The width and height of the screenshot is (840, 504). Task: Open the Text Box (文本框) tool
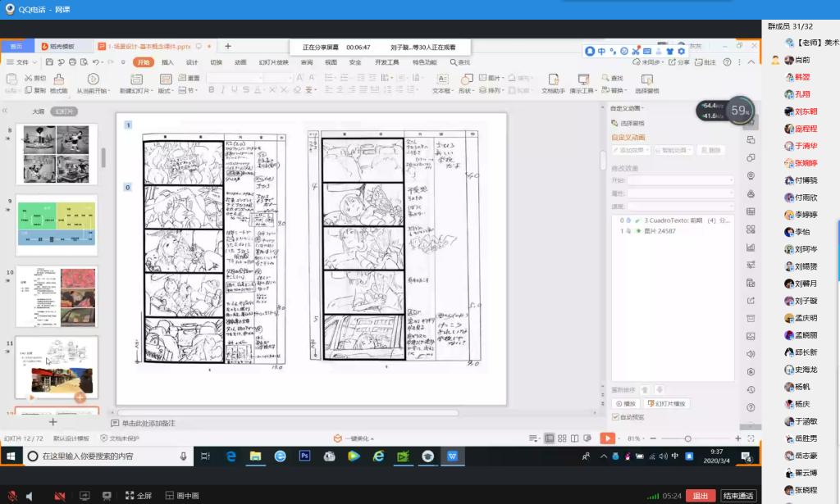[442, 79]
